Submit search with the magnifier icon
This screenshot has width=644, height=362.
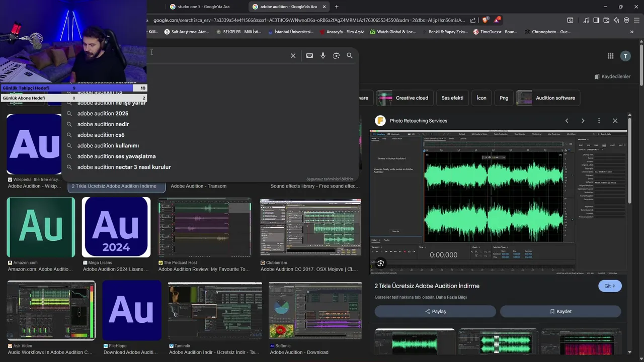click(350, 56)
